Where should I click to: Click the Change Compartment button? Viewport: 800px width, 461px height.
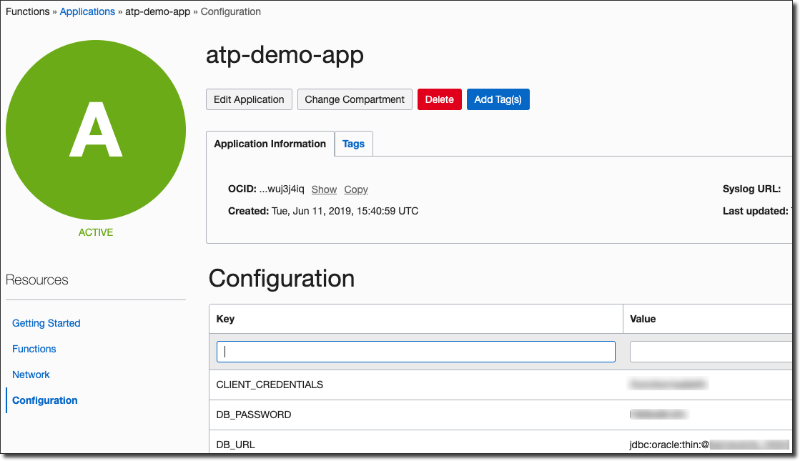point(355,99)
